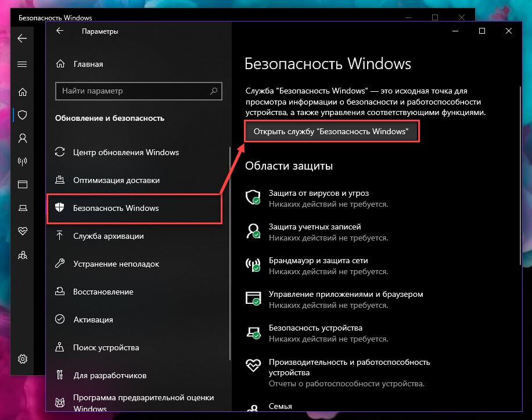Click right pane vertical scrollbar
This screenshot has width=532, height=420.
click(520, 176)
